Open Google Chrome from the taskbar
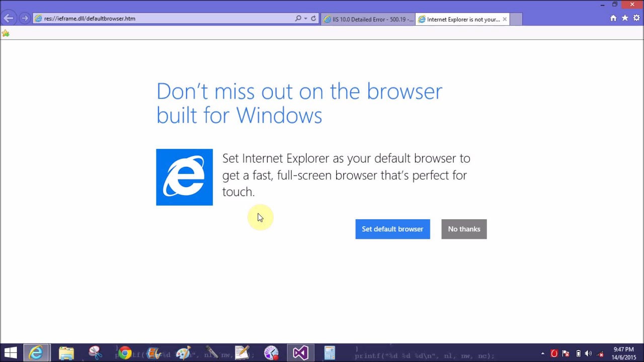 click(x=125, y=353)
